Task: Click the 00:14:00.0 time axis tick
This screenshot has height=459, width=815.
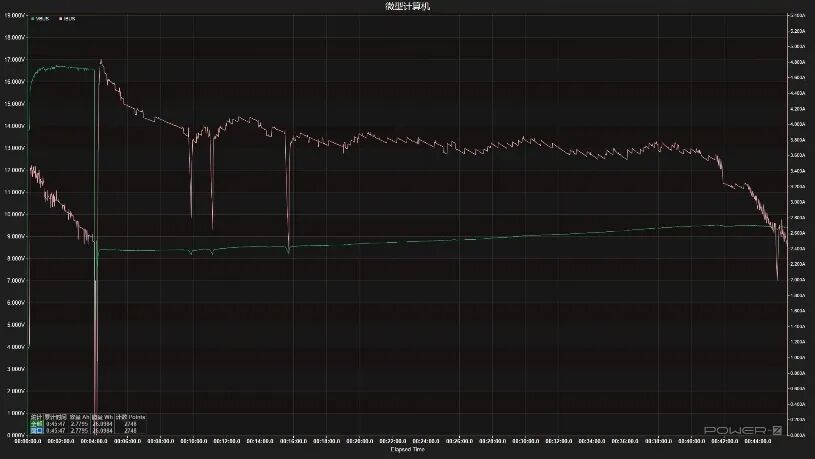Action: point(259,441)
